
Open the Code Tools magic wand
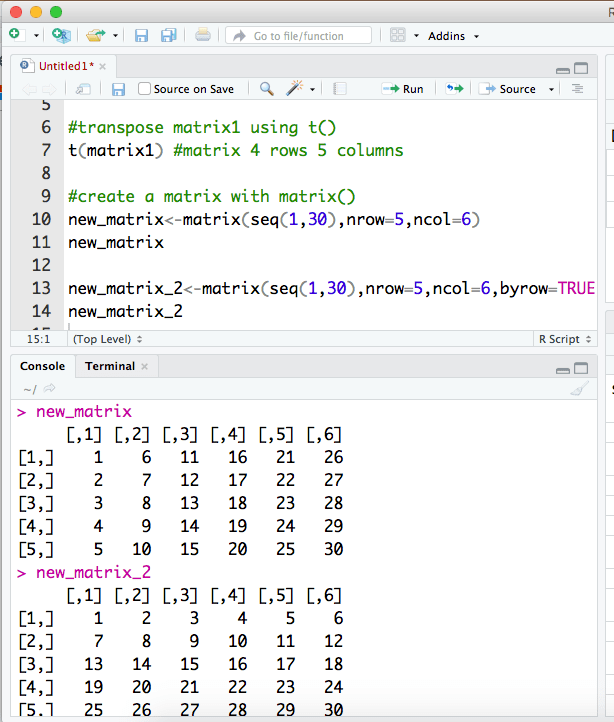point(294,89)
